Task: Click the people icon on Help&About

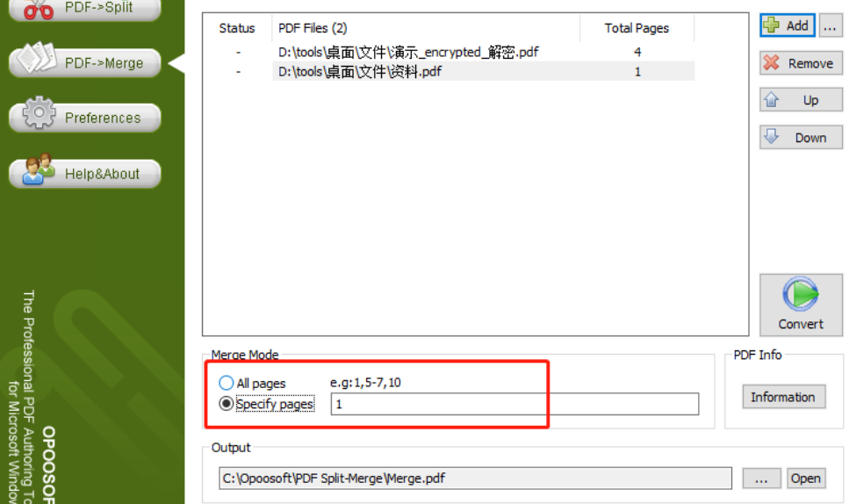Action: (x=39, y=169)
